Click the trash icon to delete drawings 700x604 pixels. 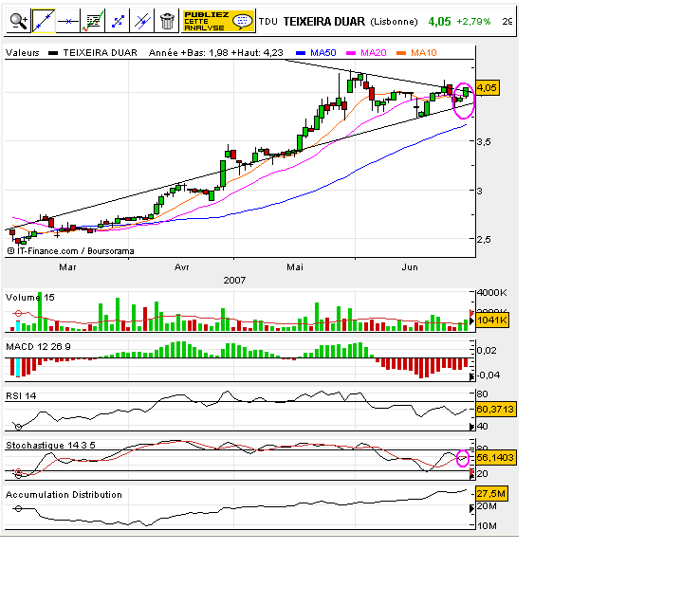[x=167, y=21]
